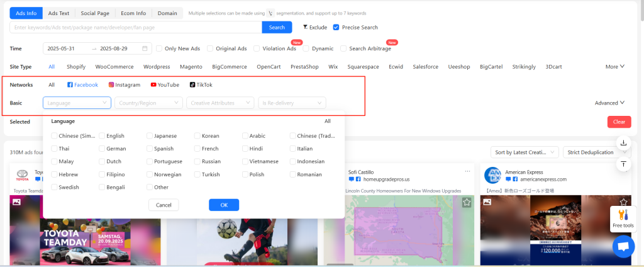Click the back-to-top arrow icon
This screenshot has width=644, height=267.
point(623,164)
